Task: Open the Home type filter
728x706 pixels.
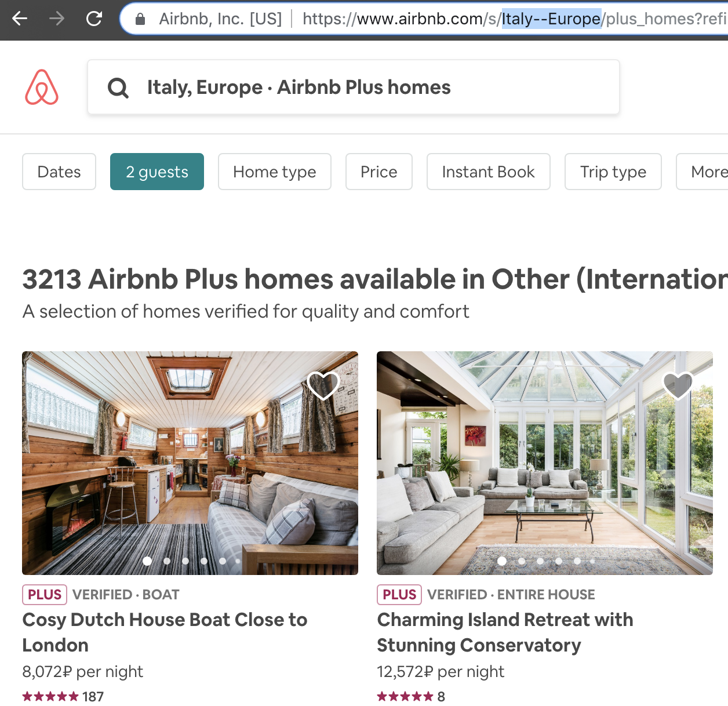Action: point(275,172)
